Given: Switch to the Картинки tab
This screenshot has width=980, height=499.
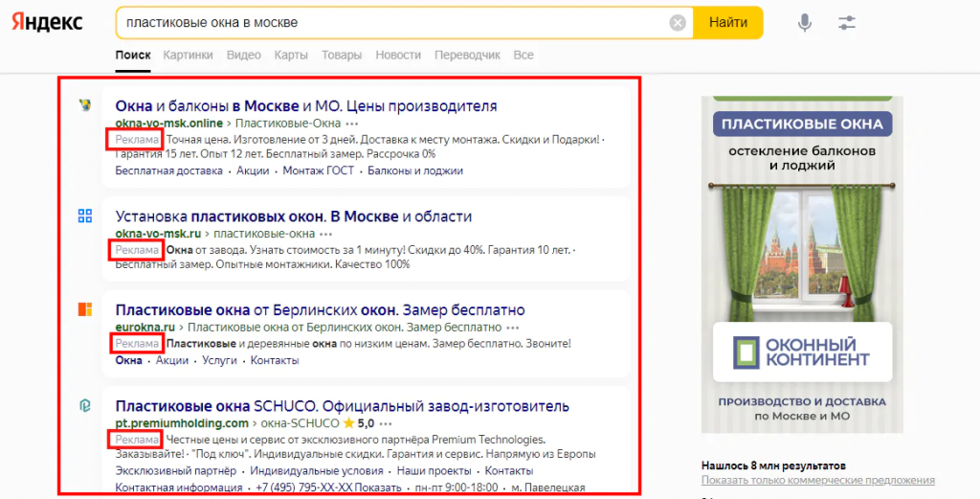Looking at the screenshot, I should [189, 55].
